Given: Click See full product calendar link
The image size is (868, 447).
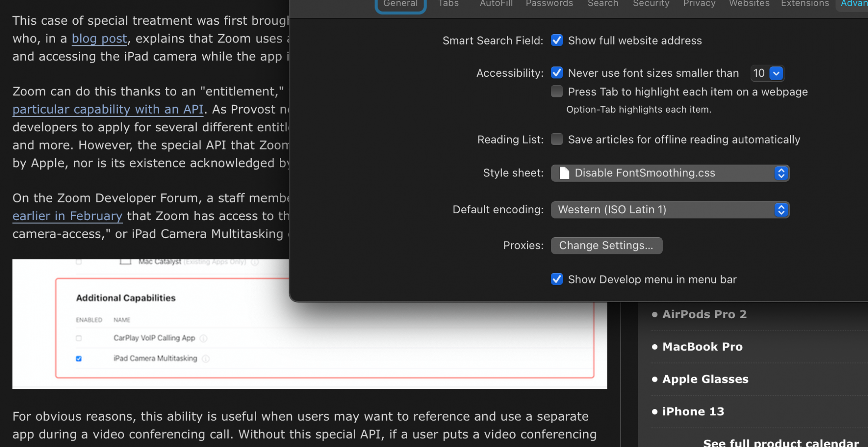Looking at the screenshot, I should [x=781, y=443].
